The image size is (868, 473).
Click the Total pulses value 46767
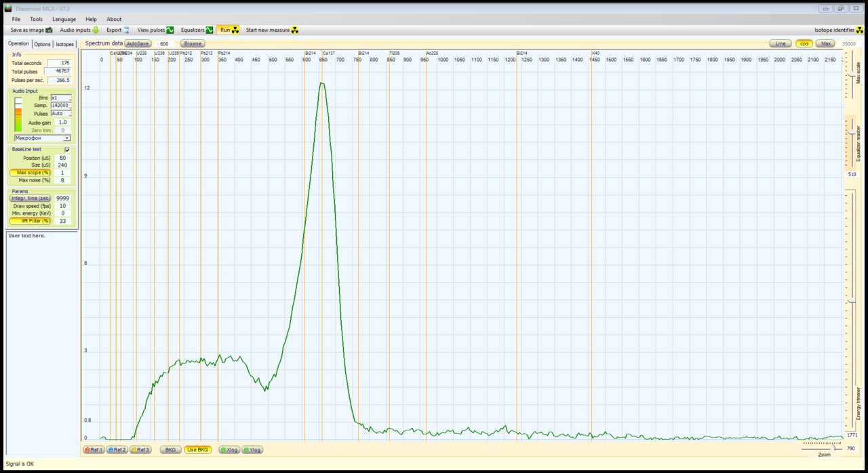pyautogui.click(x=59, y=71)
